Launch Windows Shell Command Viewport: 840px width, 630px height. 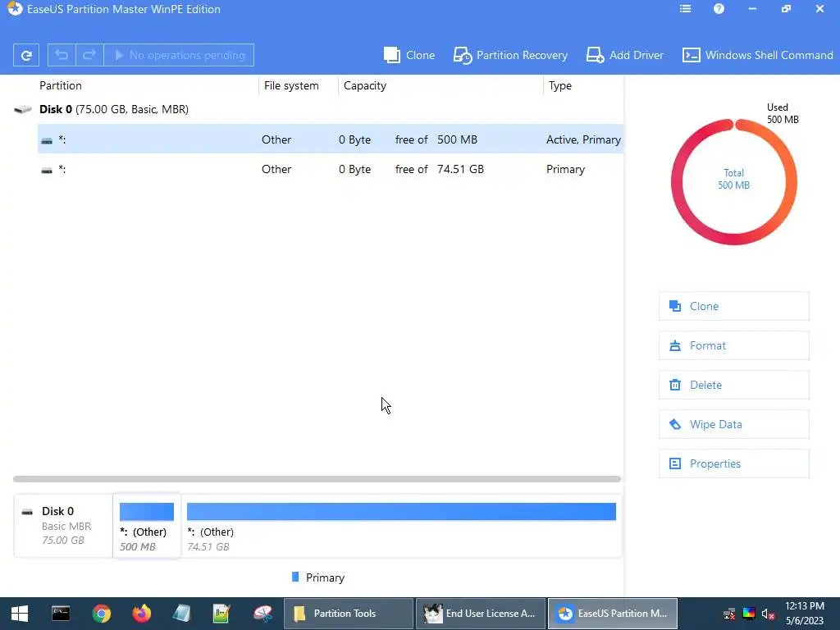click(x=757, y=55)
